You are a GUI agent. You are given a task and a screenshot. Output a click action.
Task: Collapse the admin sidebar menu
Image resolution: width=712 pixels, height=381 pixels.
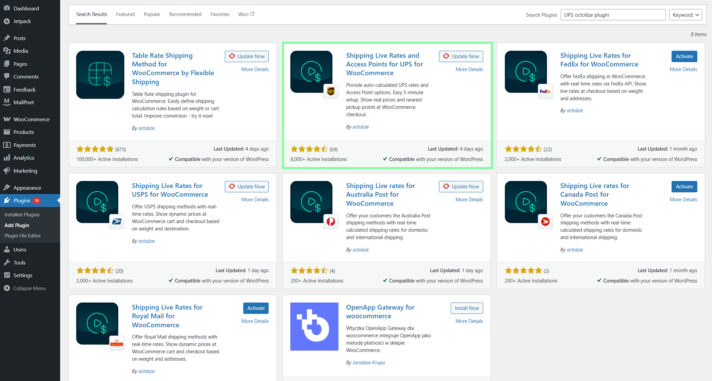[x=30, y=288]
